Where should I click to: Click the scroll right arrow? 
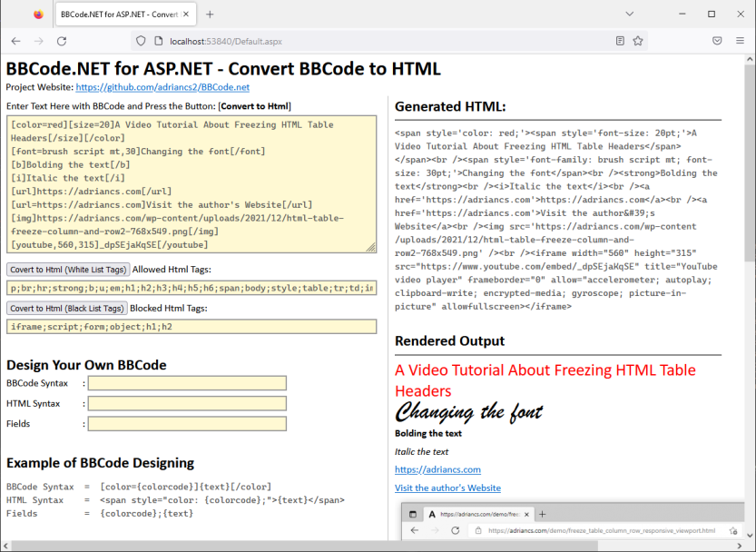740,546
